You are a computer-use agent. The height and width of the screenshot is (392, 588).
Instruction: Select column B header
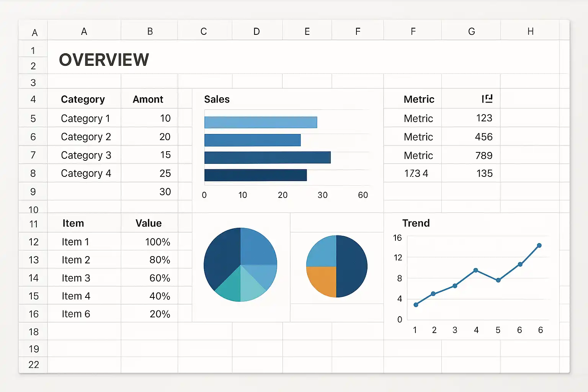(x=150, y=31)
